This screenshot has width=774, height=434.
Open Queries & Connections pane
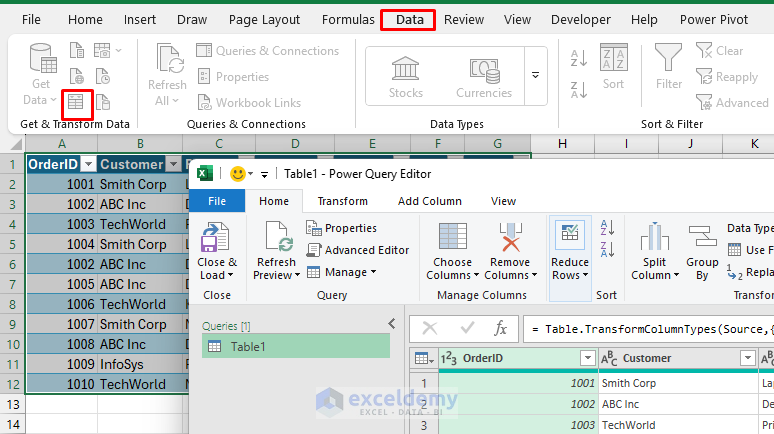tap(268, 50)
